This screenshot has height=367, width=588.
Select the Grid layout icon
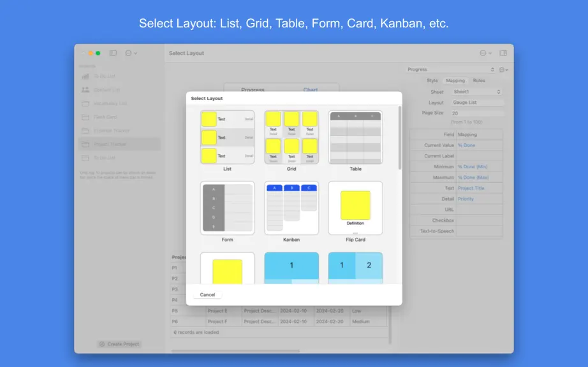pyautogui.click(x=291, y=137)
